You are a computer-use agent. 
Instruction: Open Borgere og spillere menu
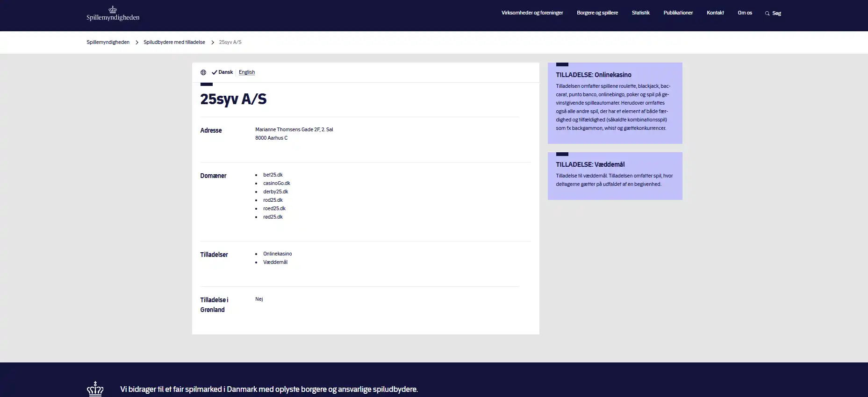pyautogui.click(x=597, y=13)
